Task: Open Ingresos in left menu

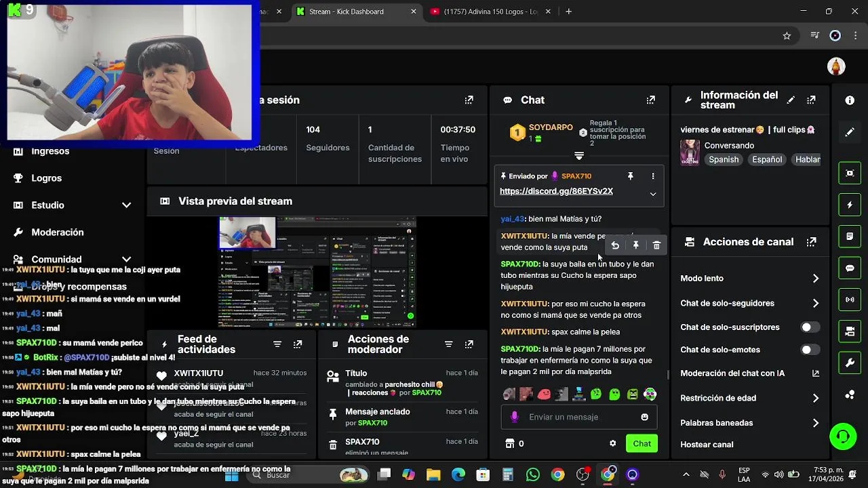Action: [50, 151]
